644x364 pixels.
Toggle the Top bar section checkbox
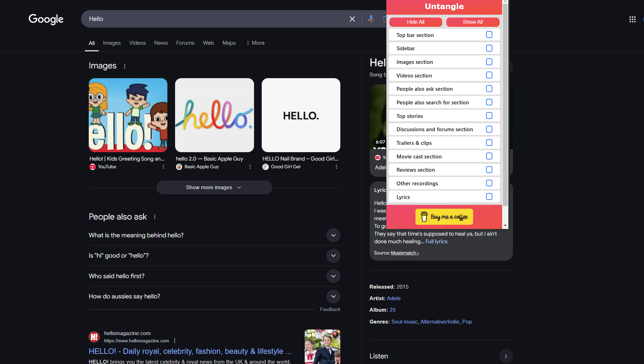tap(489, 35)
